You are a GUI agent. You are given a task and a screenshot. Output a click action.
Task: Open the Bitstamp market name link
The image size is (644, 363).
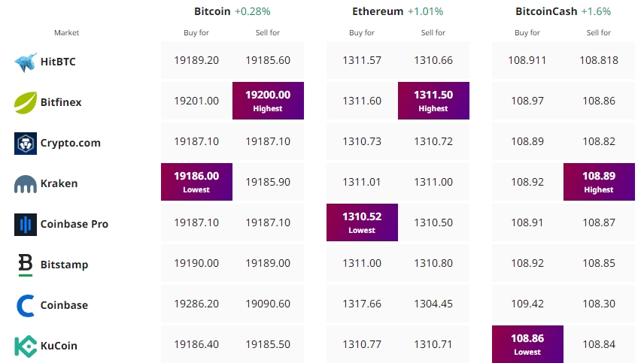tap(64, 265)
